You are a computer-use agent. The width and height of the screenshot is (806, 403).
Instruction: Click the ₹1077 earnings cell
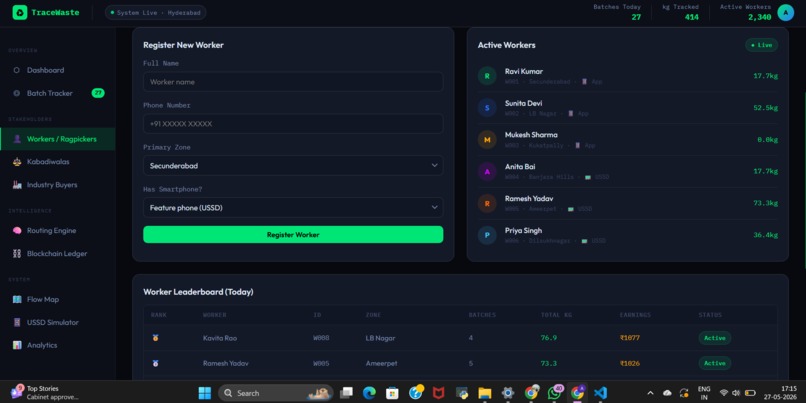tap(630, 338)
